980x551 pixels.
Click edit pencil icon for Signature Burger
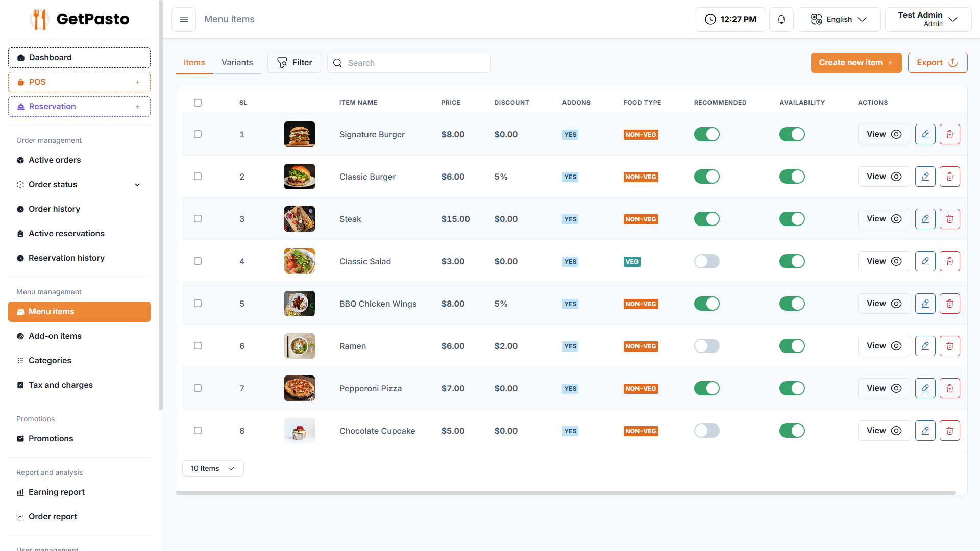(925, 134)
